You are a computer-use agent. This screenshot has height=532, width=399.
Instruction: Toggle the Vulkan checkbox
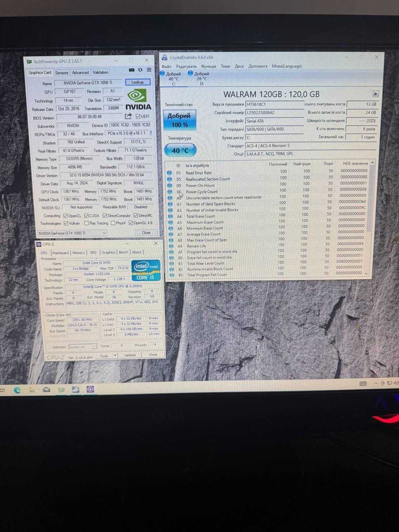coord(65,223)
